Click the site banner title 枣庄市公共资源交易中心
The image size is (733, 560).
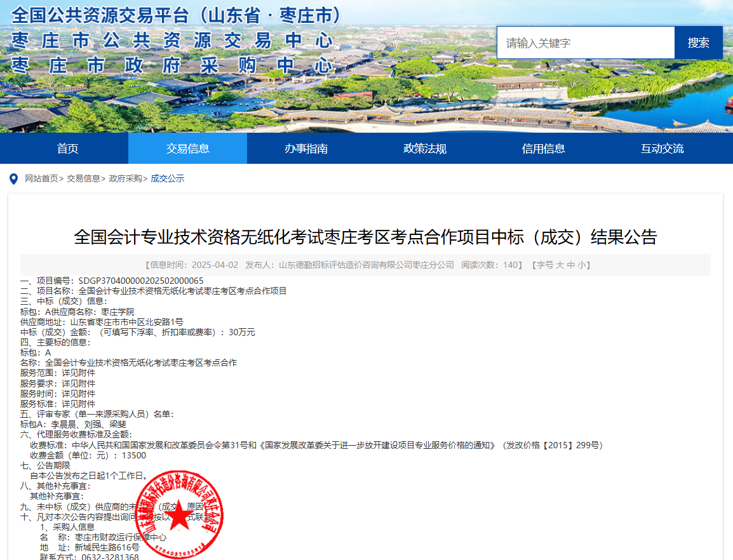pos(171,41)
